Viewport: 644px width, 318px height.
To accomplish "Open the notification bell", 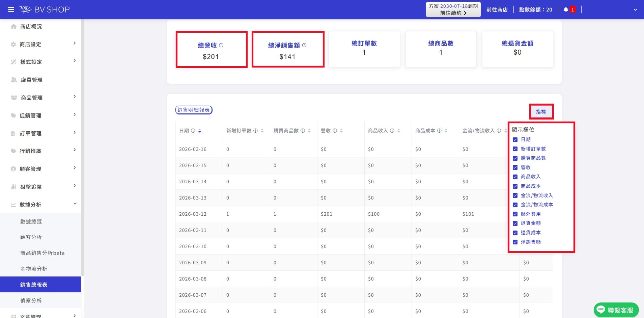I will pyautogui.click(x=566, y=10).
